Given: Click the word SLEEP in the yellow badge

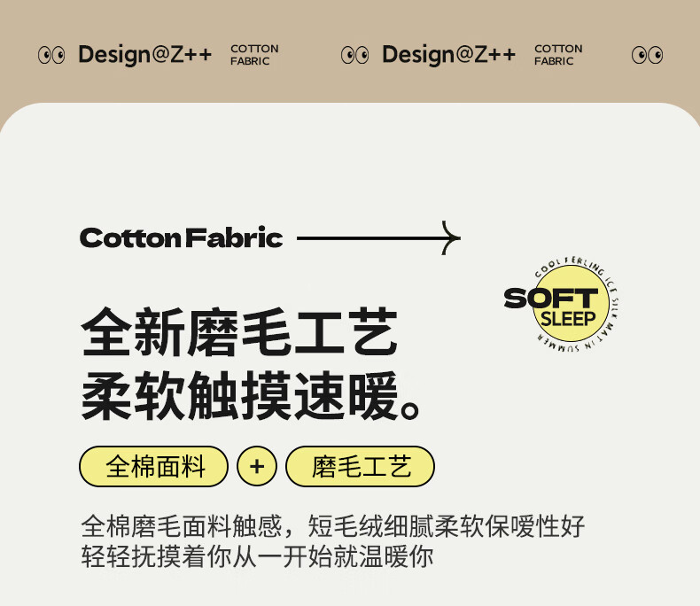Looking at the screenshot, I should pos(568,318).
